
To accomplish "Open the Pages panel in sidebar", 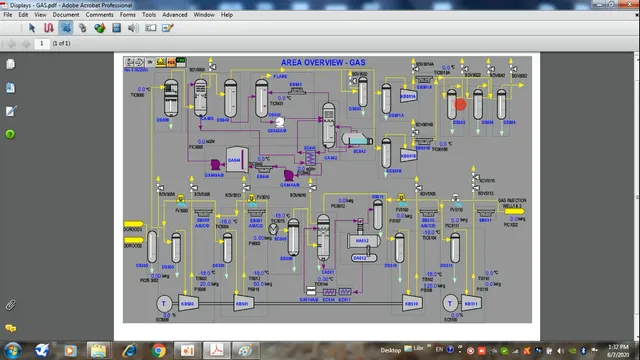I will [x=11, y=64].
